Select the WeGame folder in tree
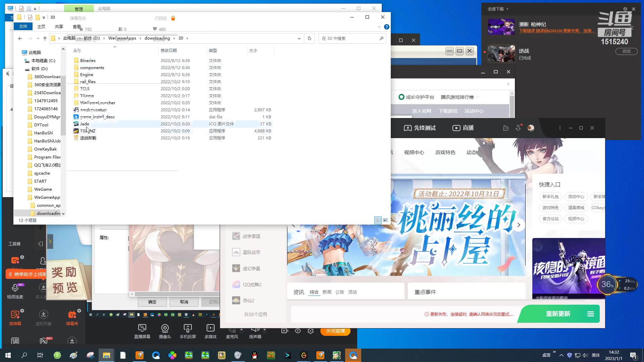 tap(43, 189)
